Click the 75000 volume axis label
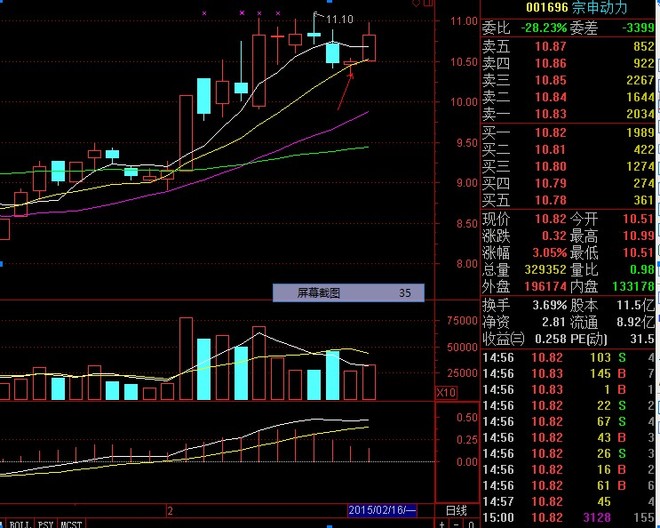This screenshot has height=528, width=660. [x=462, y=321]
